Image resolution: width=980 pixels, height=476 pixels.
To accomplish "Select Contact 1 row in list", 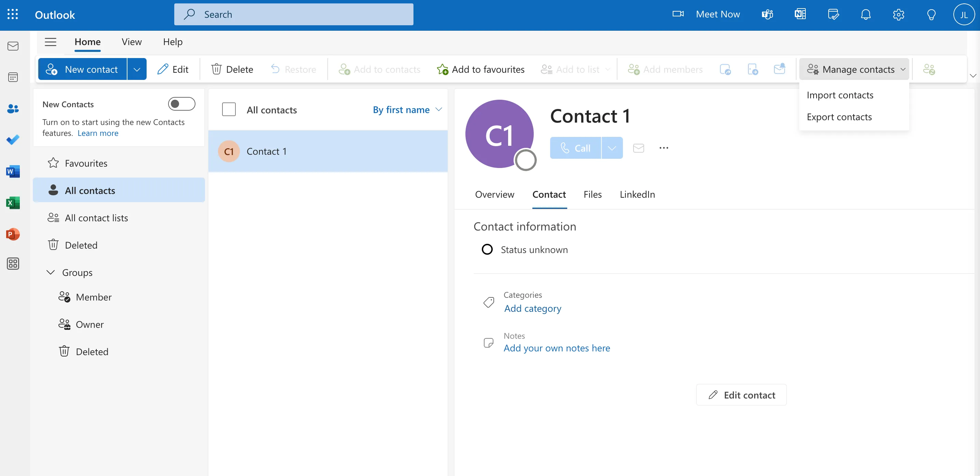I will coord(328,151).
